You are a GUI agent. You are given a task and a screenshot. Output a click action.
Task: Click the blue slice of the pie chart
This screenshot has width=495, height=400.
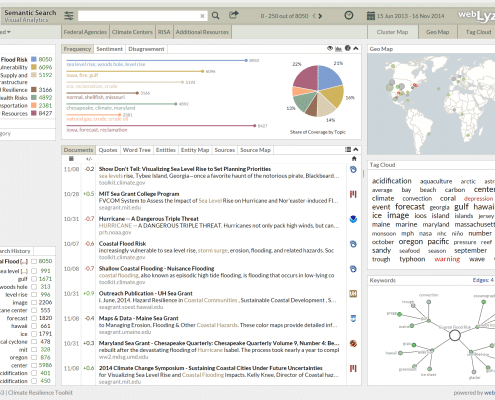point(328,77)
